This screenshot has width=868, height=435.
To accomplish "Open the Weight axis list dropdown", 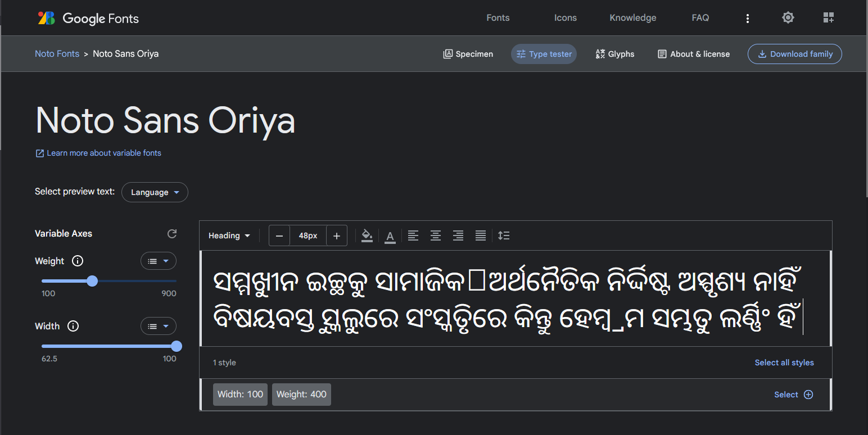I will (158, 261).
